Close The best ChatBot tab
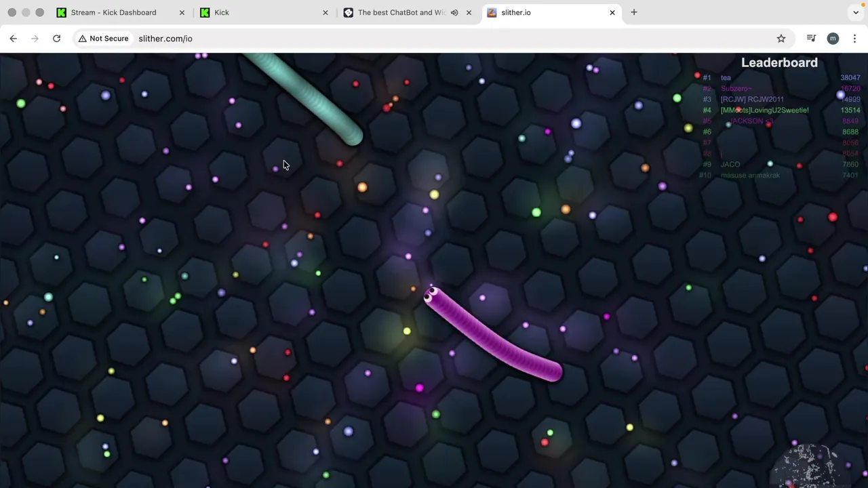The width and height of the screenshot is (868, 488). pyautogui.click(x=469, y=12)
